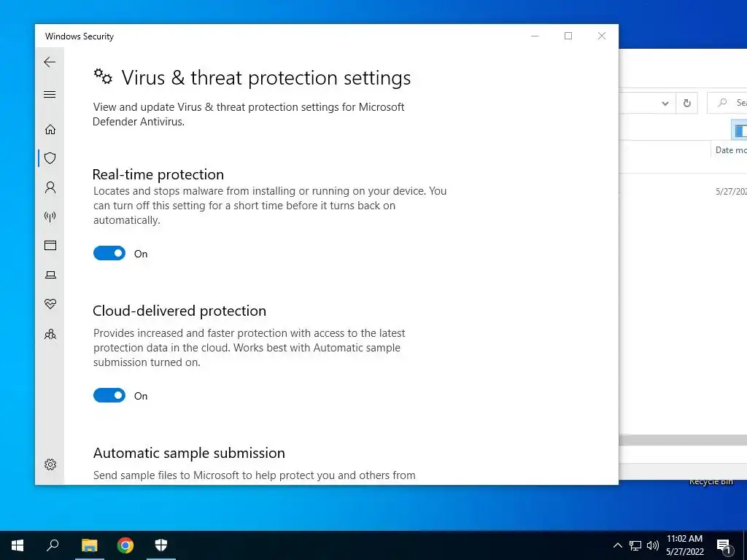Image resolution: width=747 pixels, height=560 pixels.
Task: Open the clock showing 11:02 AM
Action: click(x=684, y=545)
